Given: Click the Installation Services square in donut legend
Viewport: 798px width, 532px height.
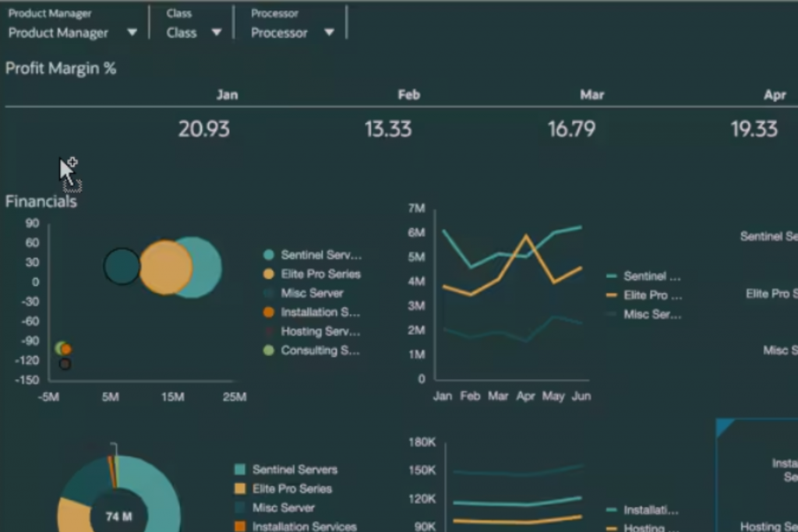Looking at the screenshot, I should point(240,527).
